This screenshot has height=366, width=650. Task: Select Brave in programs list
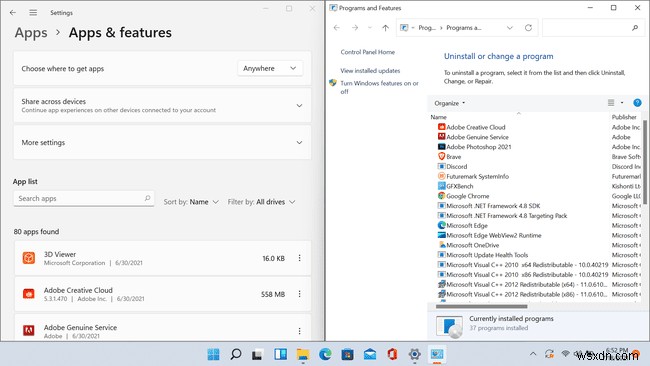[x=454, y=157]
